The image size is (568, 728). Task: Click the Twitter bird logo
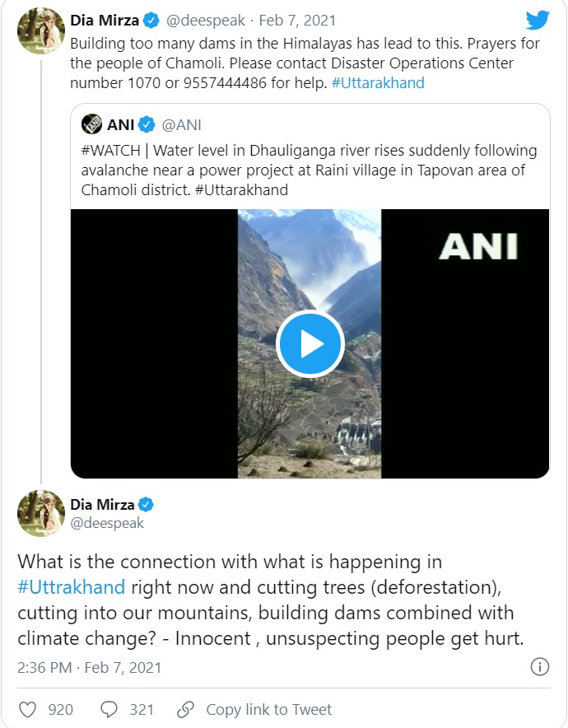click(x=538, y=19)
